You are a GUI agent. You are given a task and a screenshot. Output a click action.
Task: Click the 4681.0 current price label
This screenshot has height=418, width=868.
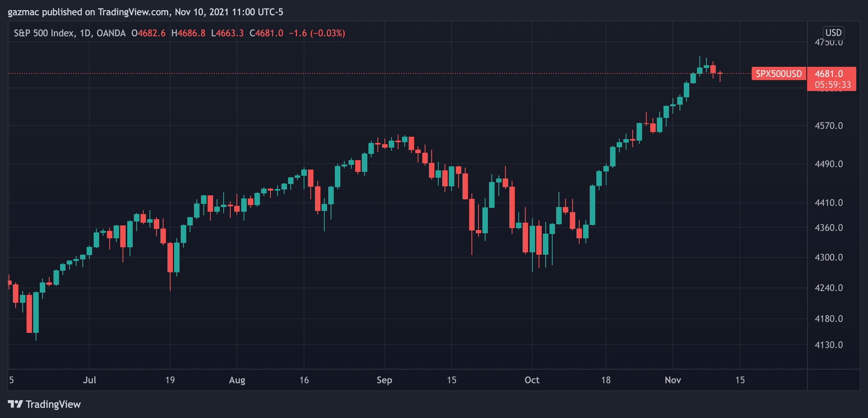click(x=829, y=73)
